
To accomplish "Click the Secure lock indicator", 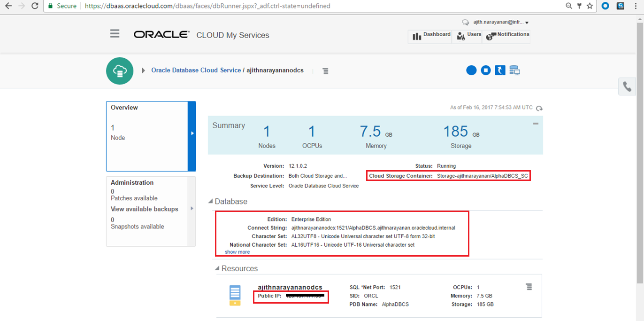I will [x=62, y=6].
